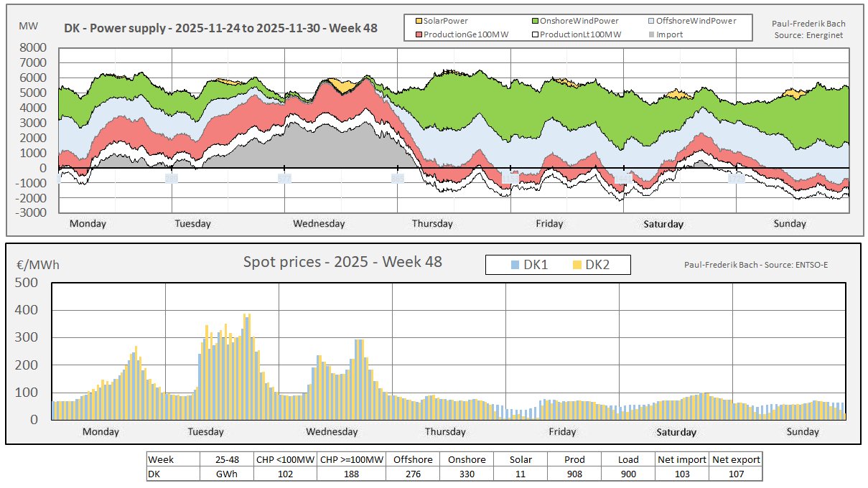Click the gray Import legend swatch
868x488 pixels.
tap(650, 34)
